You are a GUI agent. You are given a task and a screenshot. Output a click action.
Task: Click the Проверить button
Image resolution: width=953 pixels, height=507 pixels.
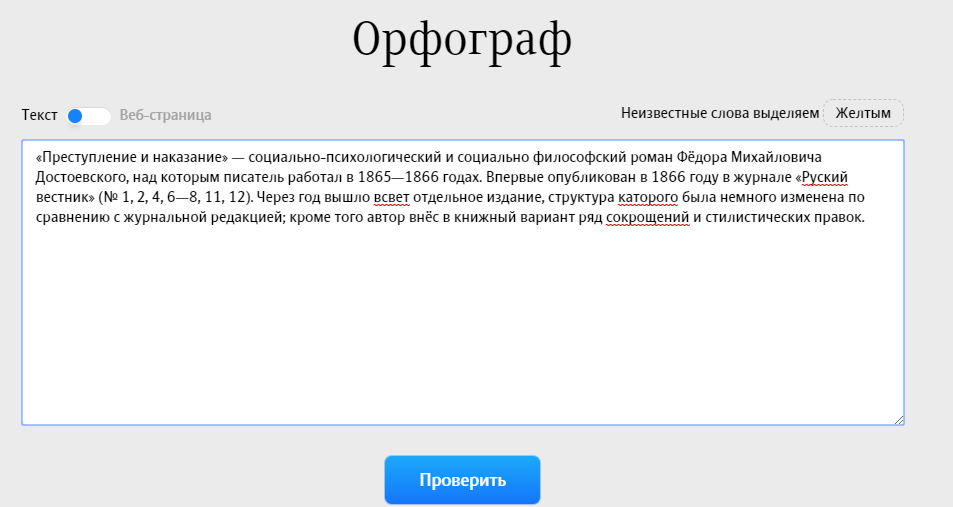pyautogui.click(x=462, y=480)
